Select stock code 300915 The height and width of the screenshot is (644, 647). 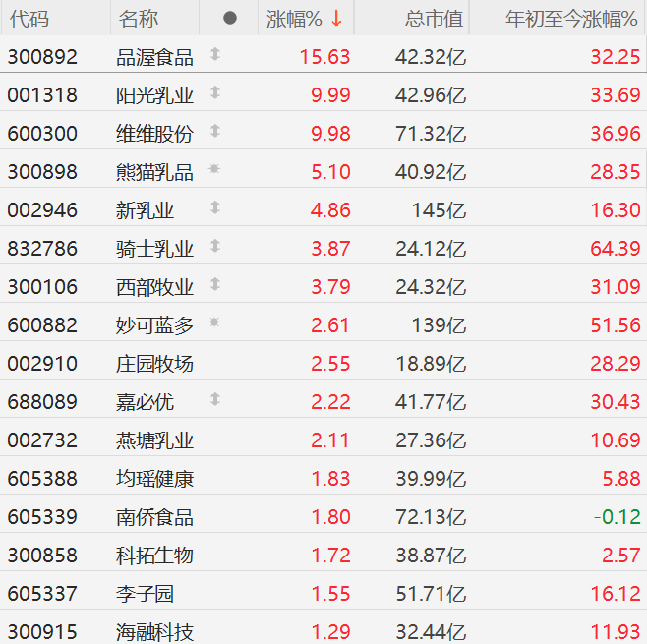click(x=42, y=632)
